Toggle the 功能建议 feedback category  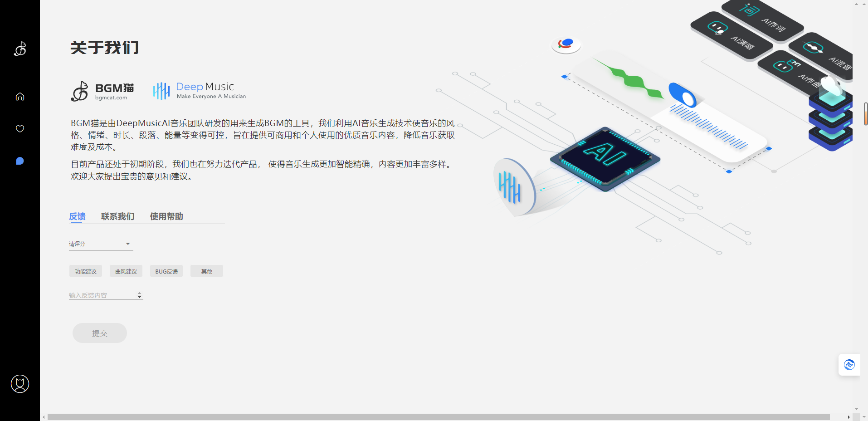coord(85,271)
